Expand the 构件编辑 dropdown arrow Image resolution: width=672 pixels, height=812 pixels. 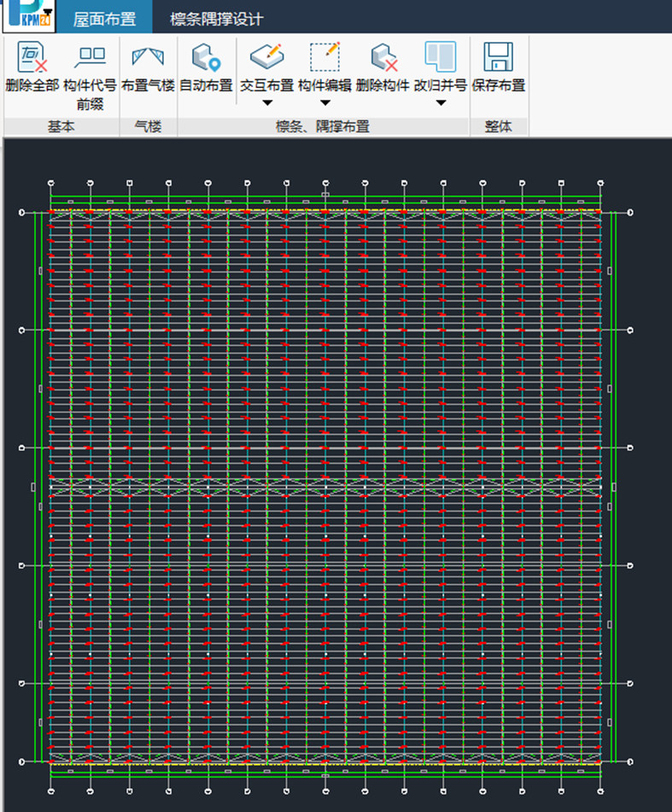[325, 102]
